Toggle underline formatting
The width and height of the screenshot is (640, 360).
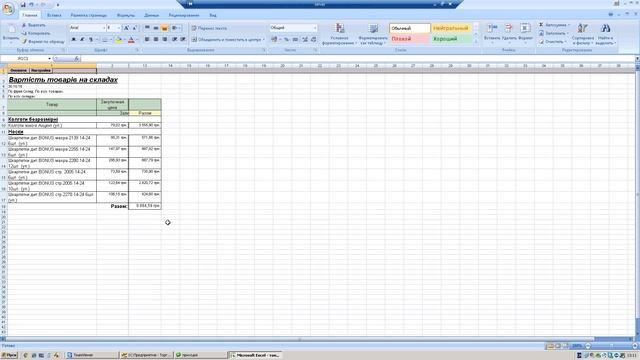point(91,40)
